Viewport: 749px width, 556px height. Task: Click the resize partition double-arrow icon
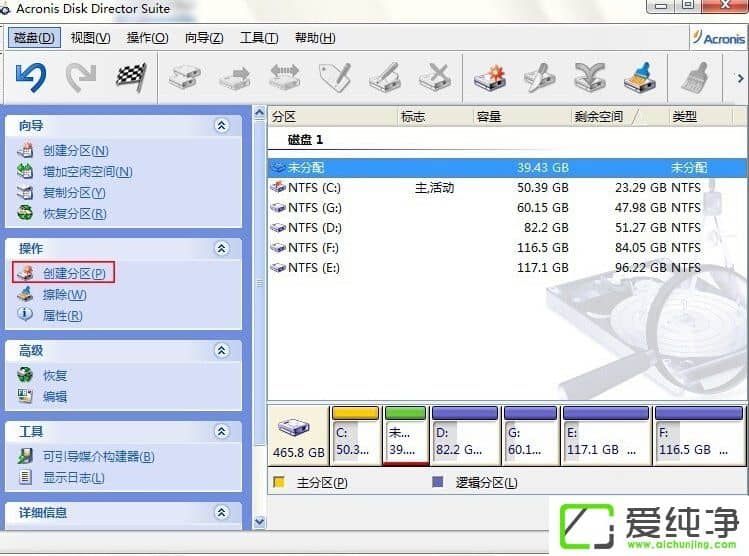[285, 77]
